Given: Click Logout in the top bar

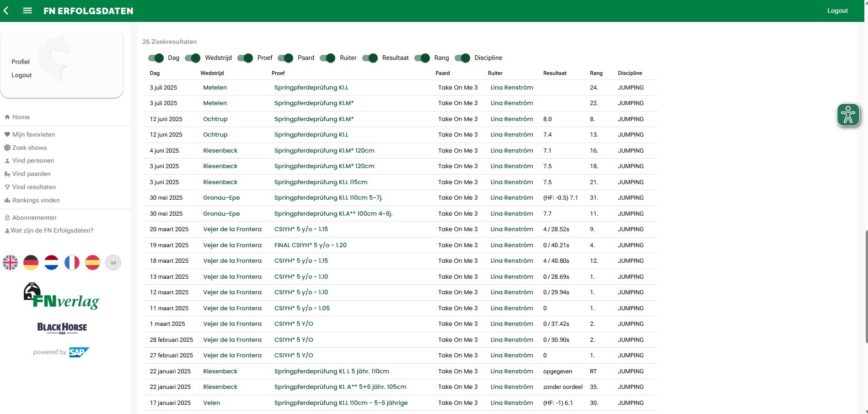Looking at the screenshot, I should coord(837,11).
